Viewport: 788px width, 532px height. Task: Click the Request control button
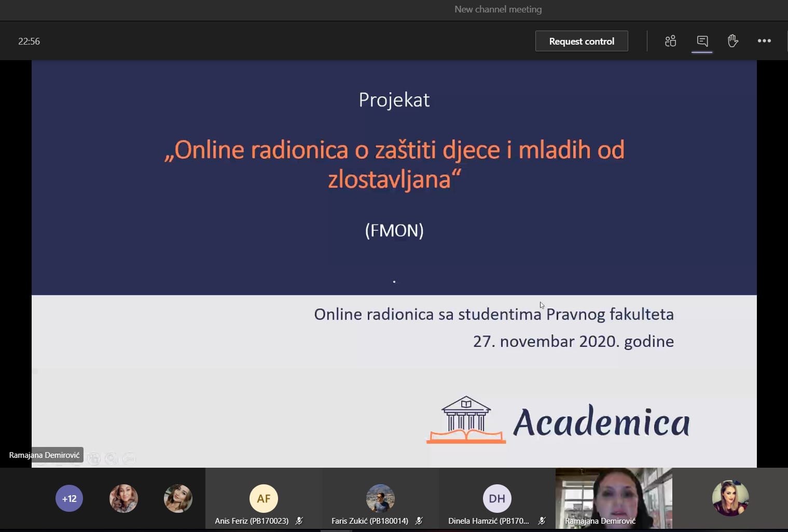tap(581, 41)
